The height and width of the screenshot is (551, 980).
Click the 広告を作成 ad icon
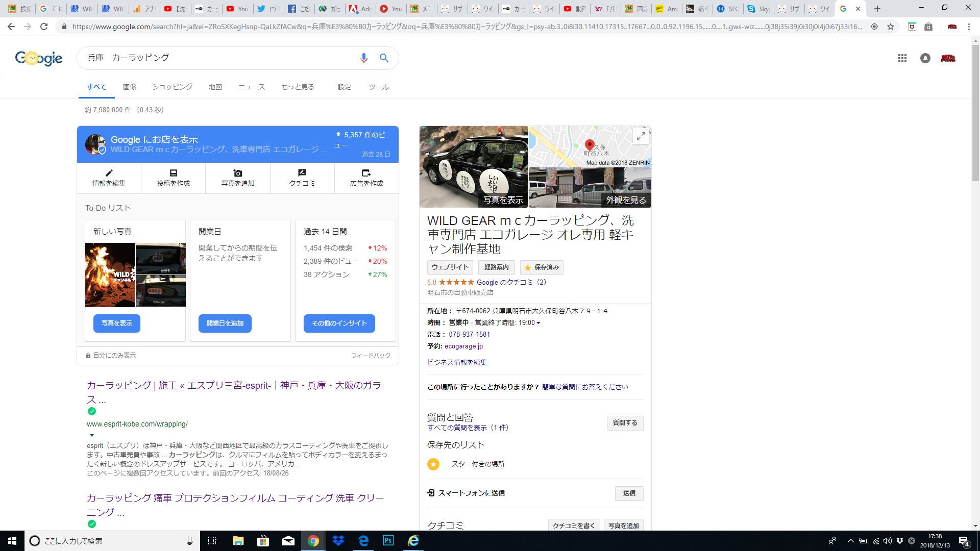366,173
